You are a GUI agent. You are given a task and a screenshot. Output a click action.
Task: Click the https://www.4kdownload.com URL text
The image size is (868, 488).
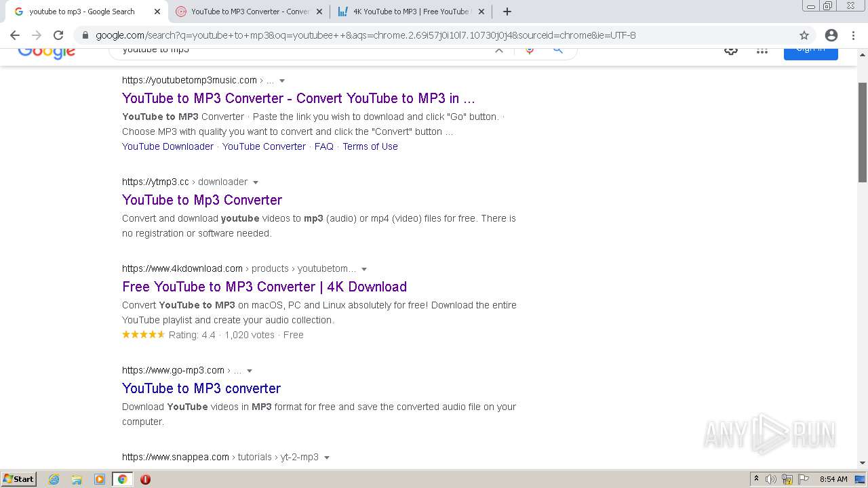182,268
